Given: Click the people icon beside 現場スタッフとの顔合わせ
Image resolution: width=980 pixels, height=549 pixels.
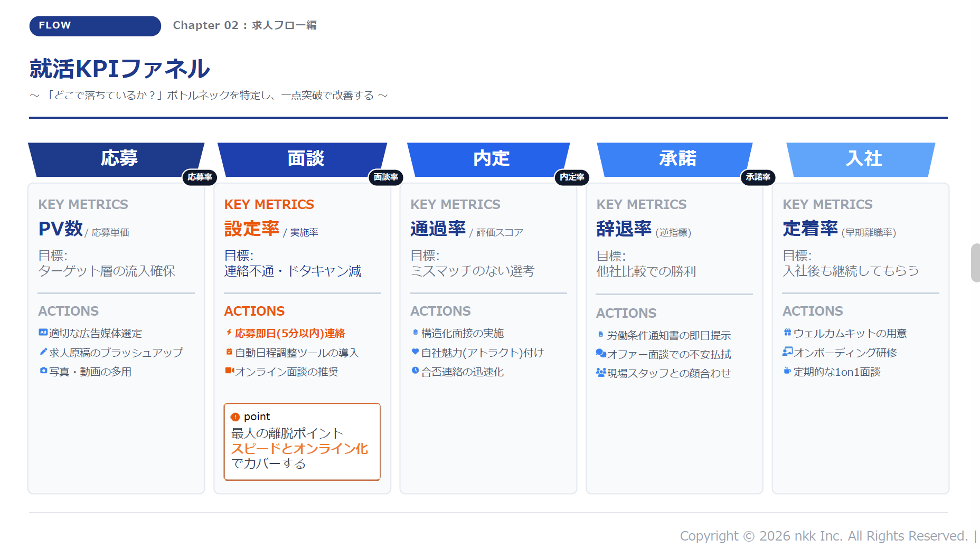Looking at the screenshot, I should (x=601, y=372).
